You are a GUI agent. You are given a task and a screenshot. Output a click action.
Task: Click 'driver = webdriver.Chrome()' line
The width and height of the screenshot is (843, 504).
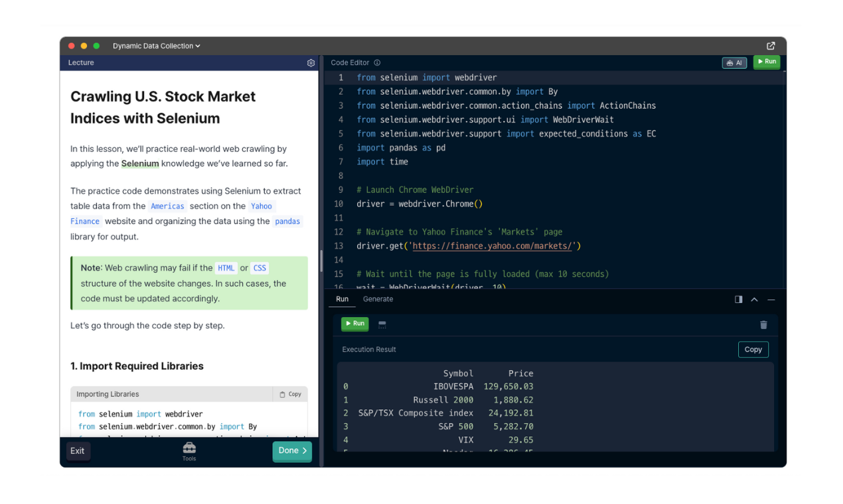420,204
